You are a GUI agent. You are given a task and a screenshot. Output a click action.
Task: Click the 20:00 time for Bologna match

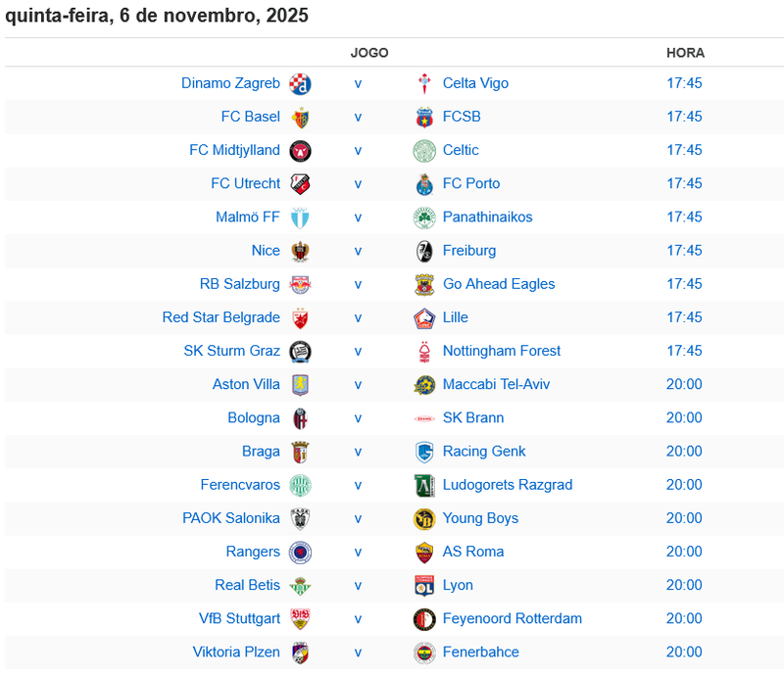tap(684, 418)
